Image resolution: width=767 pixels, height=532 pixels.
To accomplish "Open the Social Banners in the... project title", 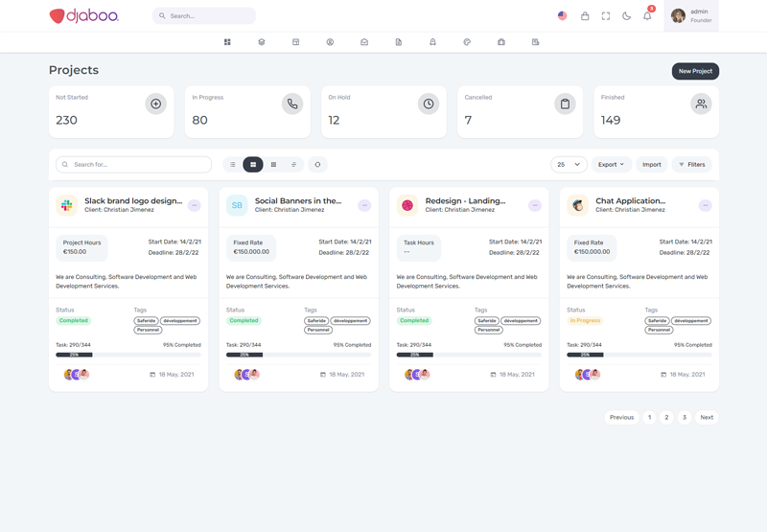I will pos(298,201).
